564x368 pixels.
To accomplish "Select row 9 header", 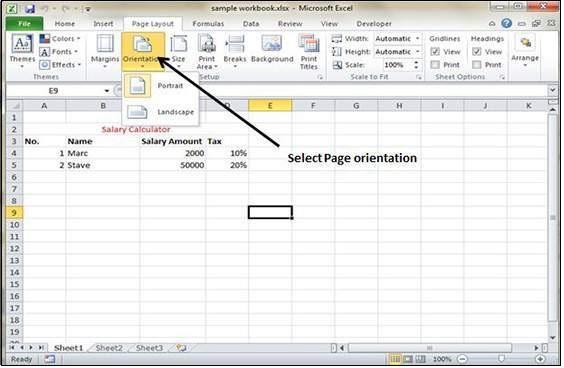I will 14,213.
